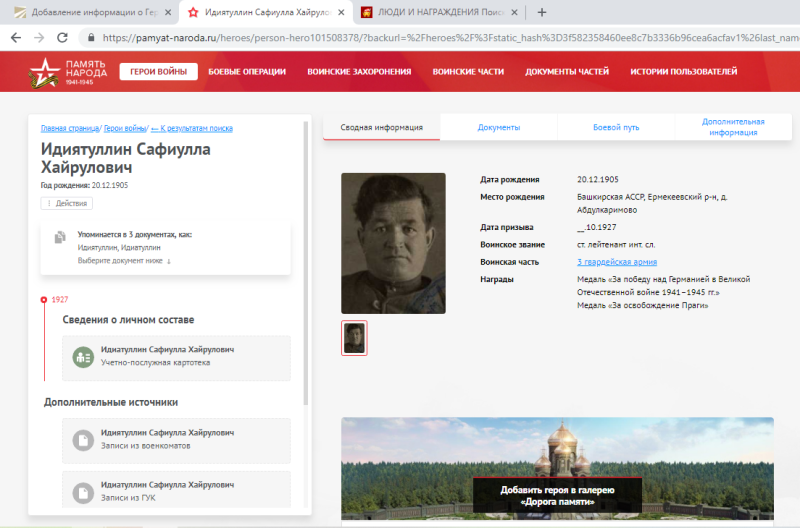Click the documents stack icon near 'Упоминается в 3 документах'
This screenshot has height=528, width=800.
tap(60, 238)
